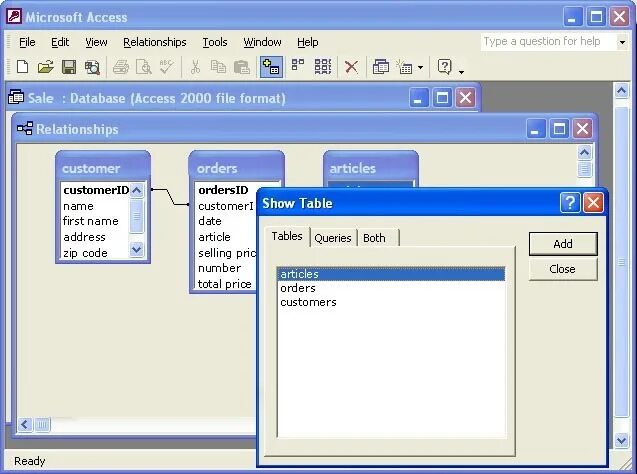Viewport: 637px width, 474px height.
Task: Switch to the Tables tab
Action: click(x=287, y=236)
